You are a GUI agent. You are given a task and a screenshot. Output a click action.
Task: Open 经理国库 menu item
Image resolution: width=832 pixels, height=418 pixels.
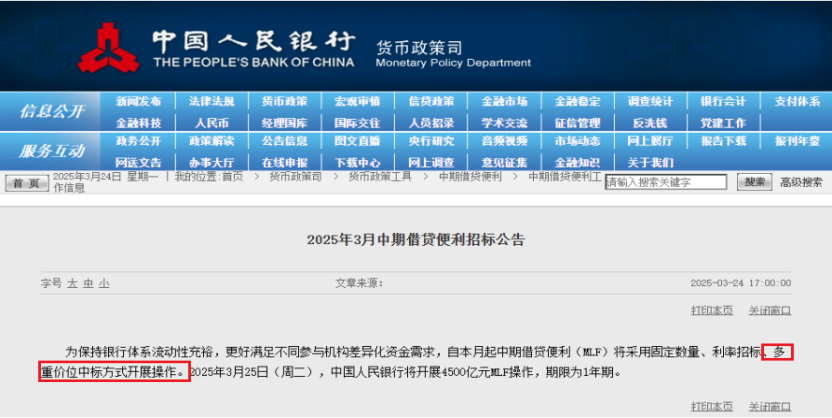coord(284,123)
